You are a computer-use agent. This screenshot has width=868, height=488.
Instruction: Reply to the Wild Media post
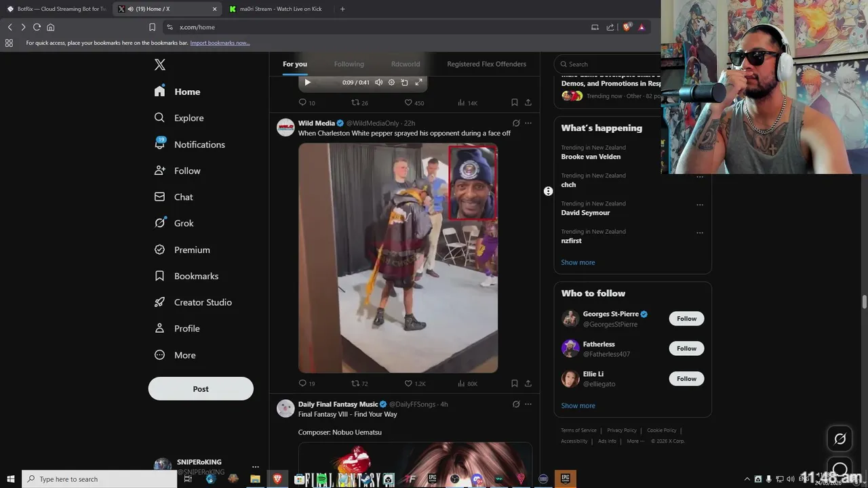(x=307, y=384)
